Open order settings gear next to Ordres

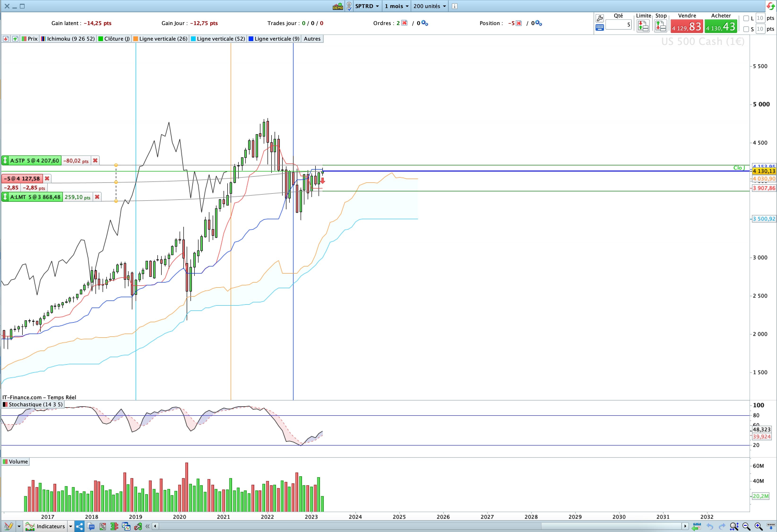click(425, 23)
